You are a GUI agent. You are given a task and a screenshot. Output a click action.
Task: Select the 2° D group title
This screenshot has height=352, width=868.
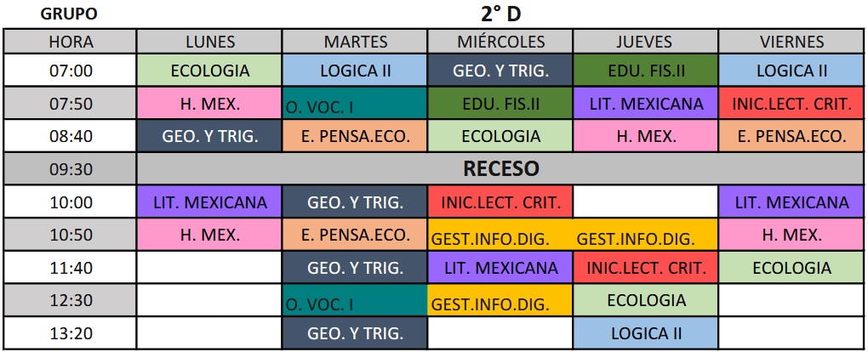pyautogui.click(x=500, y=14)
